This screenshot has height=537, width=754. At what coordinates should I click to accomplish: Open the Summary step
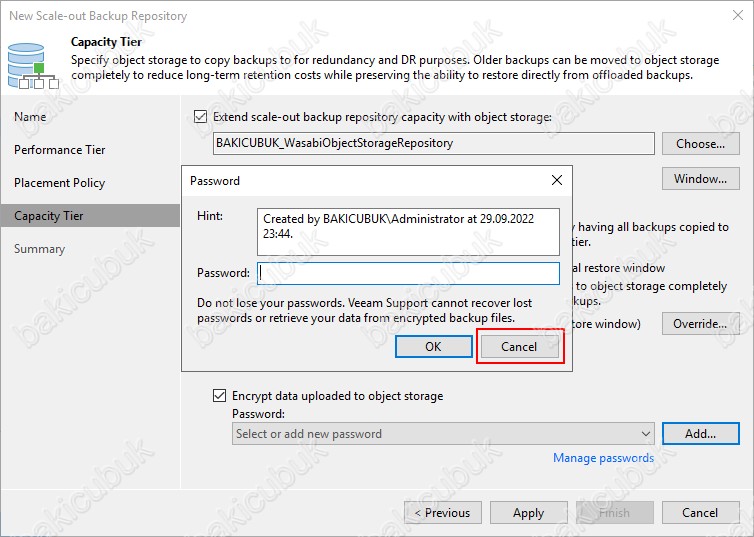click(x=39, y=249)
